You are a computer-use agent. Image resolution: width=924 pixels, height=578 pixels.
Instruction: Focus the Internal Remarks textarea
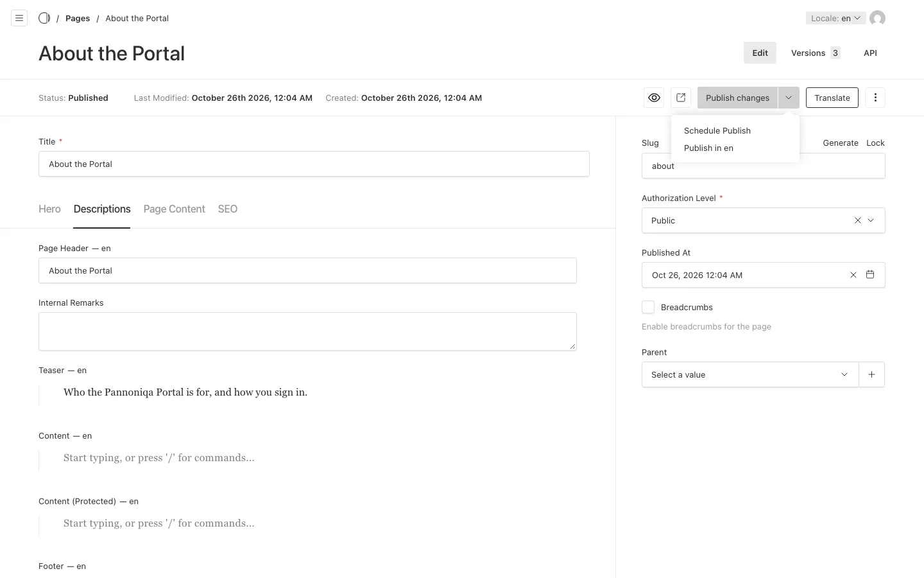pos(307,331)
